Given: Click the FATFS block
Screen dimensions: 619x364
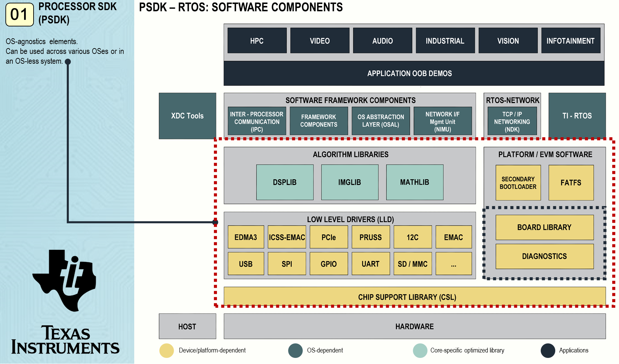Looking at the screenshot, I should pos(571,182).
